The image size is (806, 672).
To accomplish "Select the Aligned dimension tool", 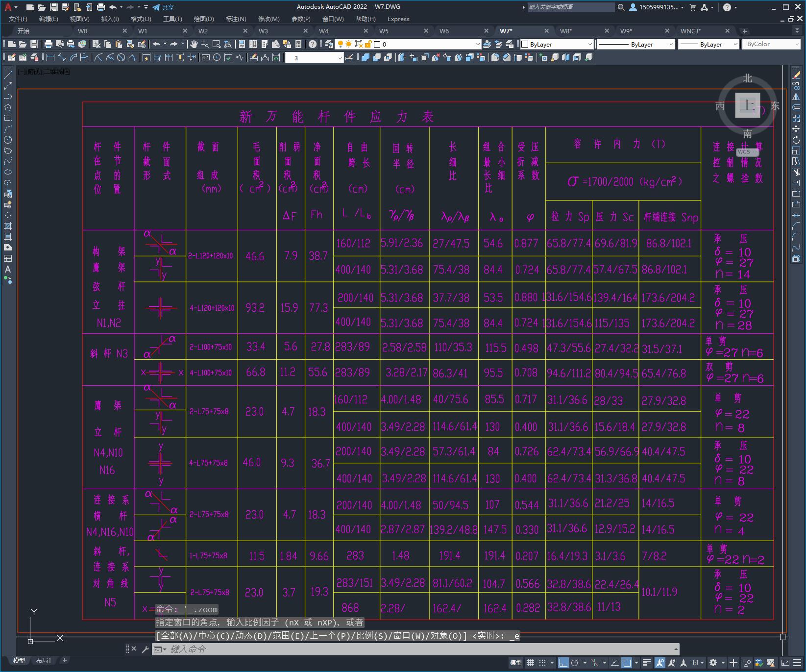I will (62, 57).
